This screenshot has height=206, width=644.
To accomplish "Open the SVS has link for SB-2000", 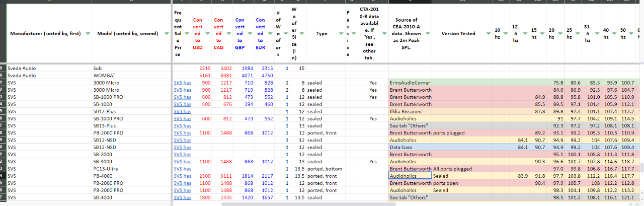I will coord(182,154).
